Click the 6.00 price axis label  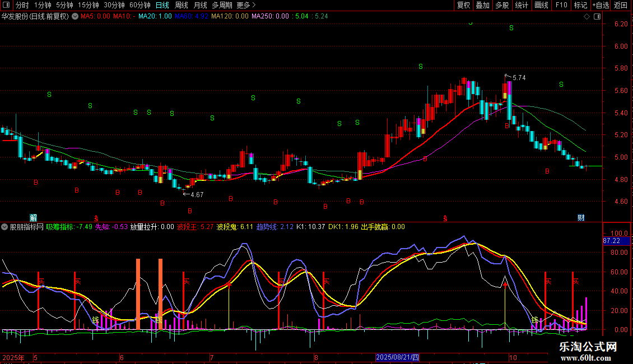coord(621,46)
